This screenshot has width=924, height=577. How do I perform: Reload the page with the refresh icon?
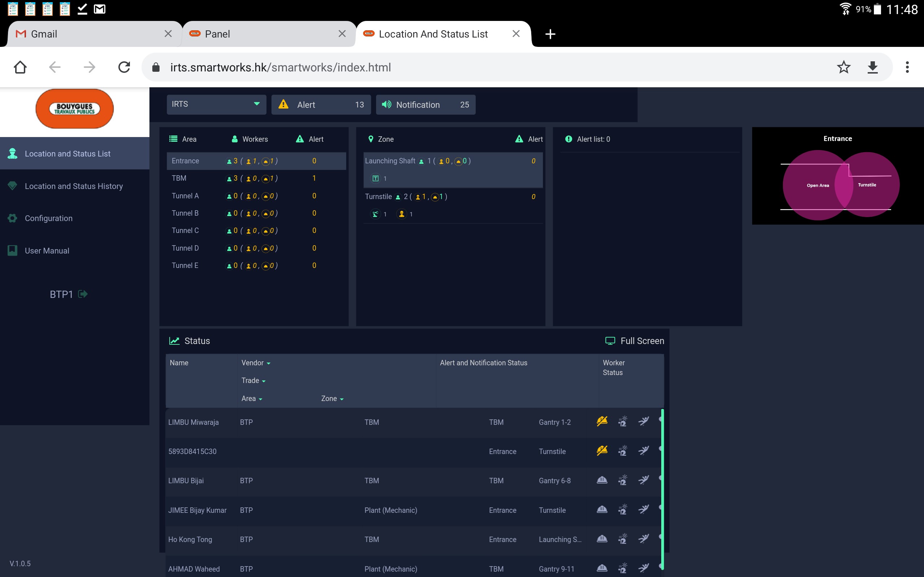(124, 67)
